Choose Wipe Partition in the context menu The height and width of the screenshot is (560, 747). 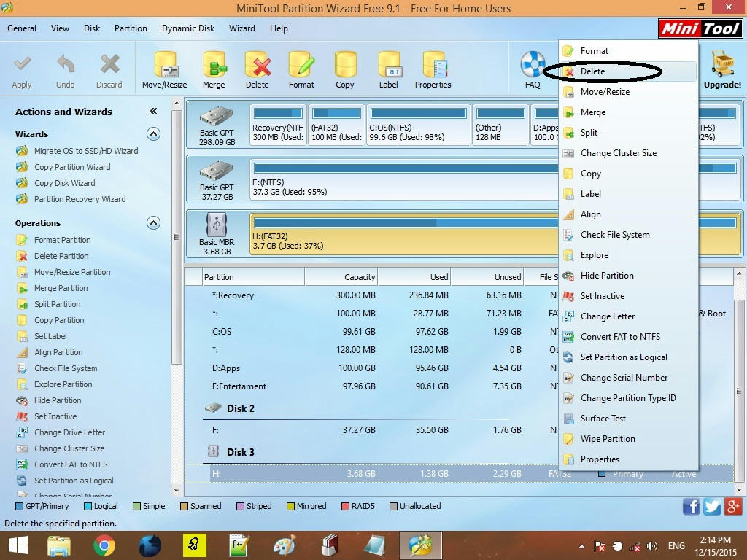628,439
